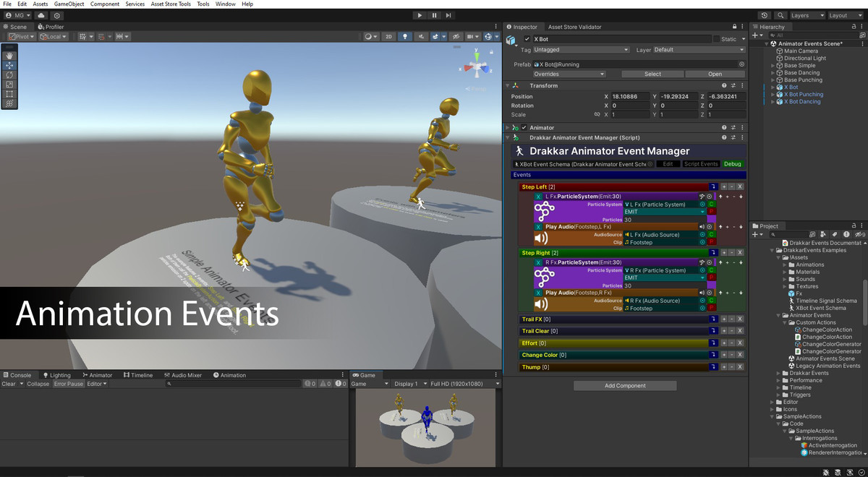The height and width of the screenshot is (477, 868).
Task: Open the GameObject menu
Action: (x=69, y=4)
